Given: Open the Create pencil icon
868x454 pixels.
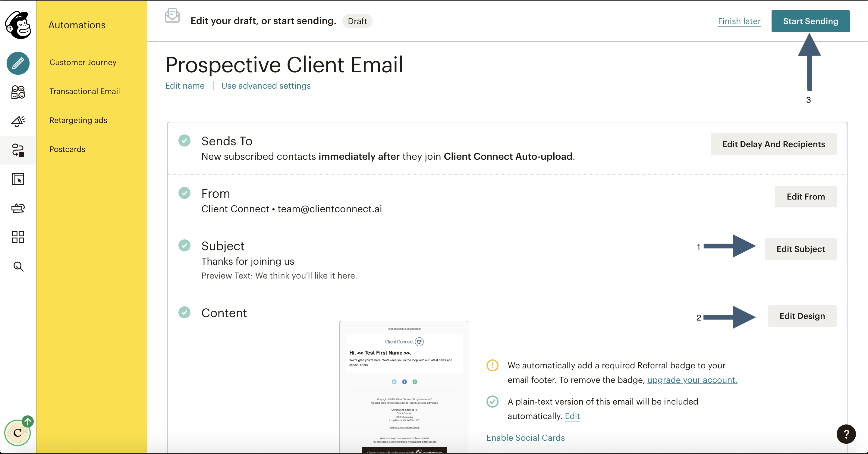Looking at the screenshot, I should pos(18,63).
